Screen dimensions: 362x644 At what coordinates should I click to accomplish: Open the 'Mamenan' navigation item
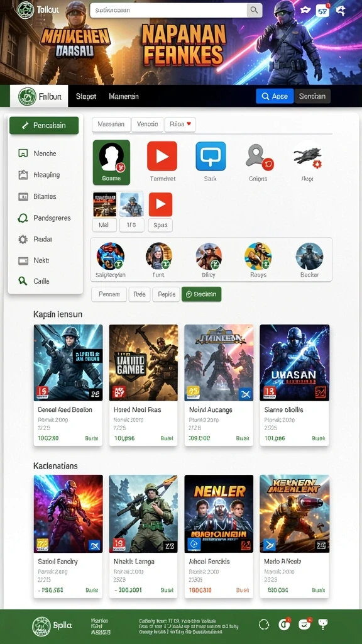pos(124,96)
